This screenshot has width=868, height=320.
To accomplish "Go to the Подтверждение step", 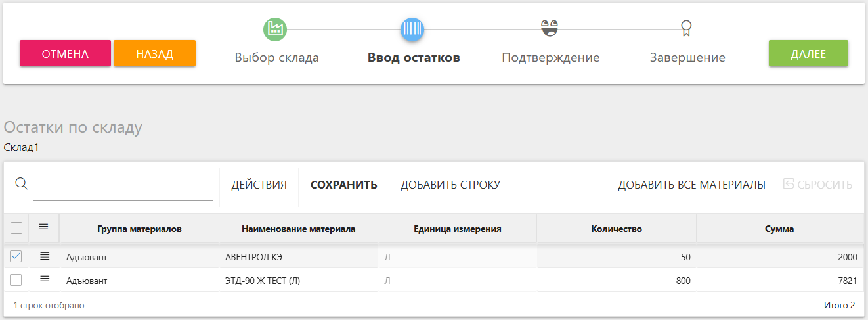I will click(x=550, y=57).
